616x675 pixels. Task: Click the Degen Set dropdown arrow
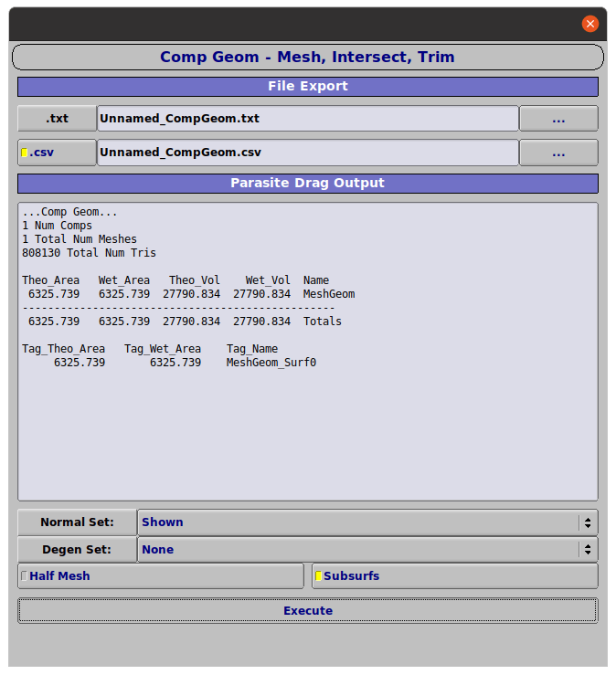(588, 550)
